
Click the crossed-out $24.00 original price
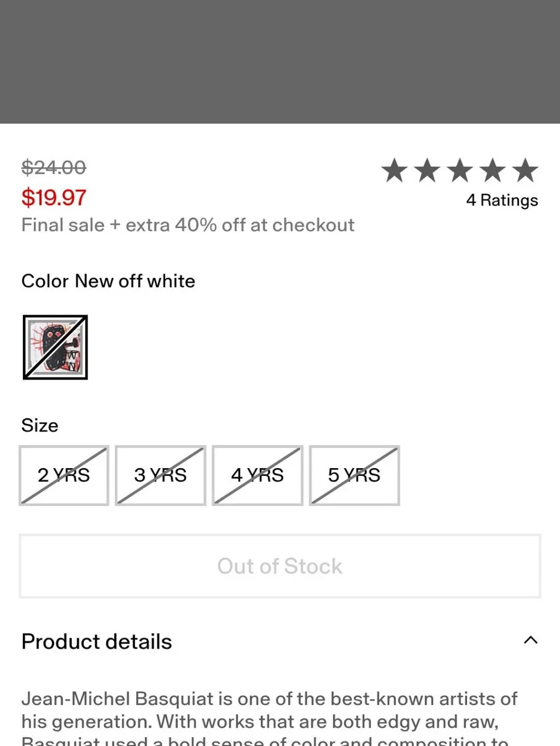(54, 167)
